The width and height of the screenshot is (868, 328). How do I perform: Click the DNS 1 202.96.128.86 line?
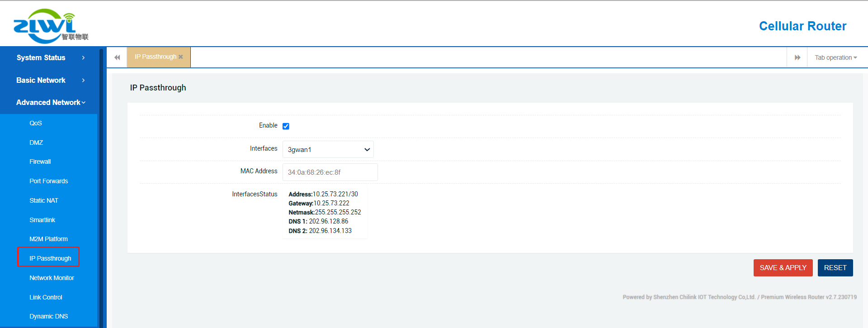[x=318, y=221]
